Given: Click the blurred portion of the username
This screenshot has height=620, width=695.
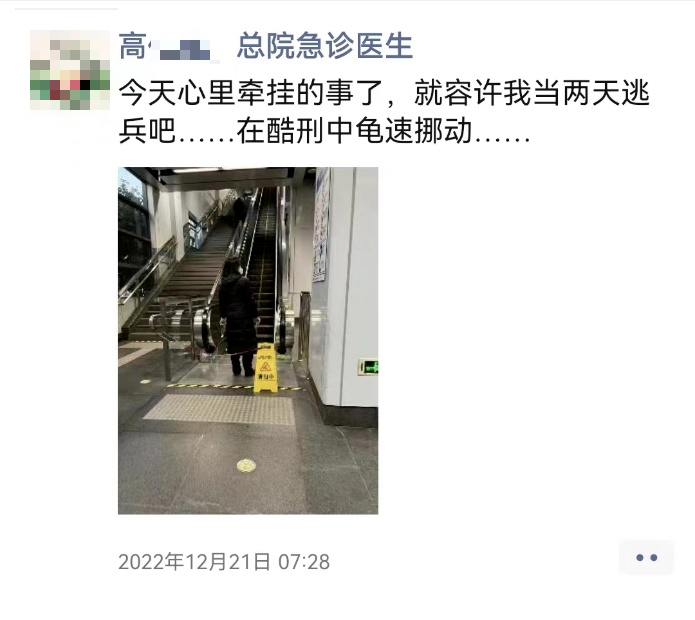Looking at the screenshot, I should [184, 49].
